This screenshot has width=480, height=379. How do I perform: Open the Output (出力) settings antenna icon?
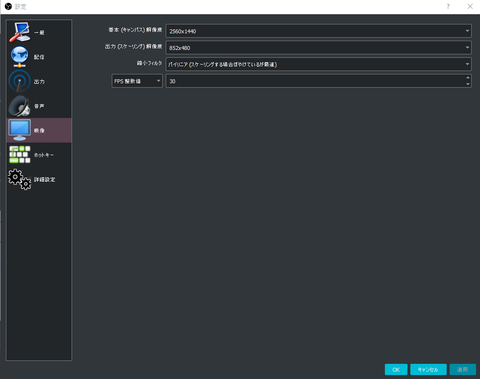click(x=19, y=81)
